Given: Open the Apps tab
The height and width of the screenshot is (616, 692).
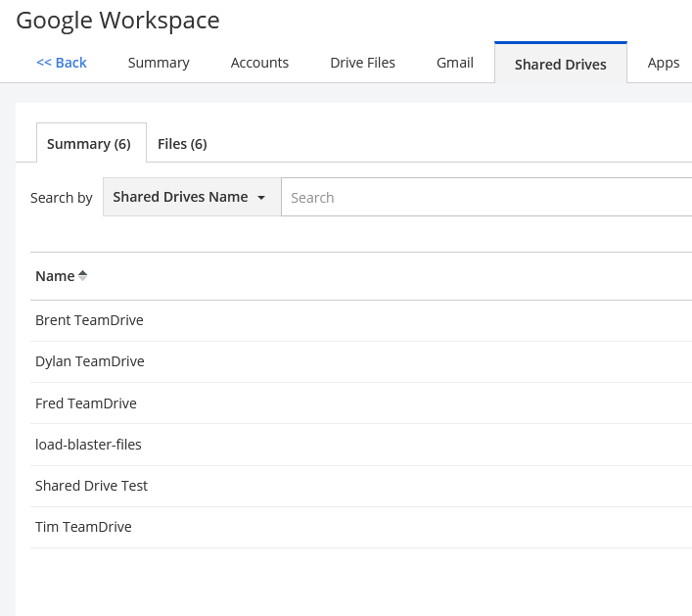Looking at the screenshot, I should click(x=664, y=63).
